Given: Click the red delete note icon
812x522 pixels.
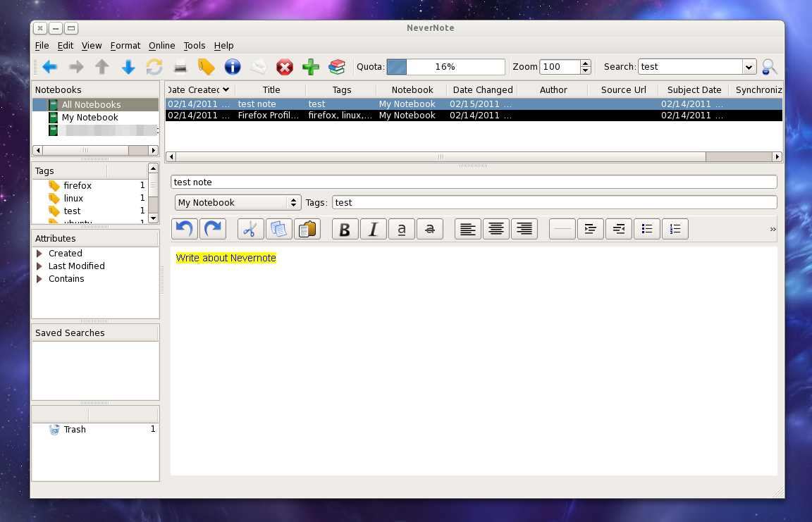Looking at the screenshot, I should [284, 67].
